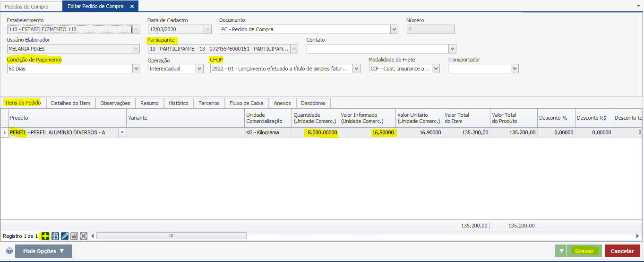Viewport: 644px width, 262px height.
Task: Add a new item record with the plus icon
Action: (x=45, y=236)
